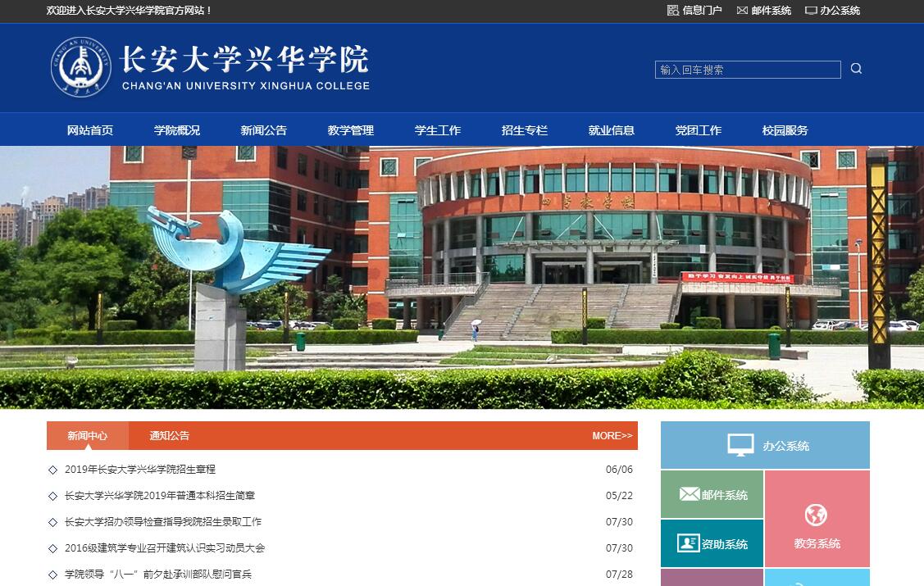Open 网站首页 in the navigation bar
Image resolution: width=924 pixels, height=586 pixels.
point(90,130)
